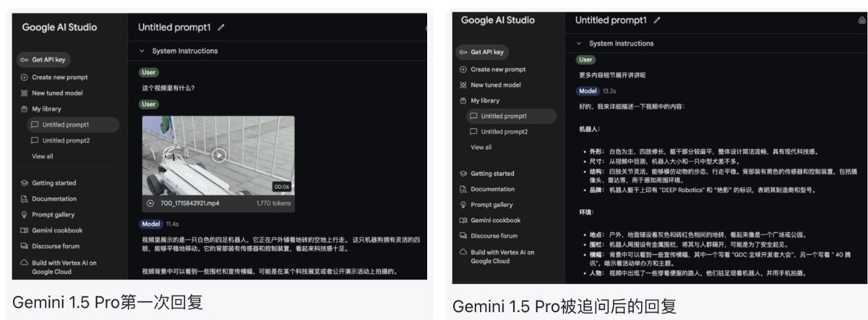
Task: Open Discourse forum in left screenshot sidebar
Action: coord(51,246)
